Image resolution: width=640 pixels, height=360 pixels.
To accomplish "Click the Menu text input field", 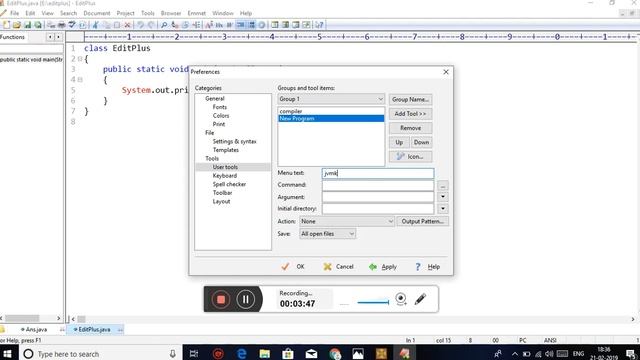I will click(378, 173).
